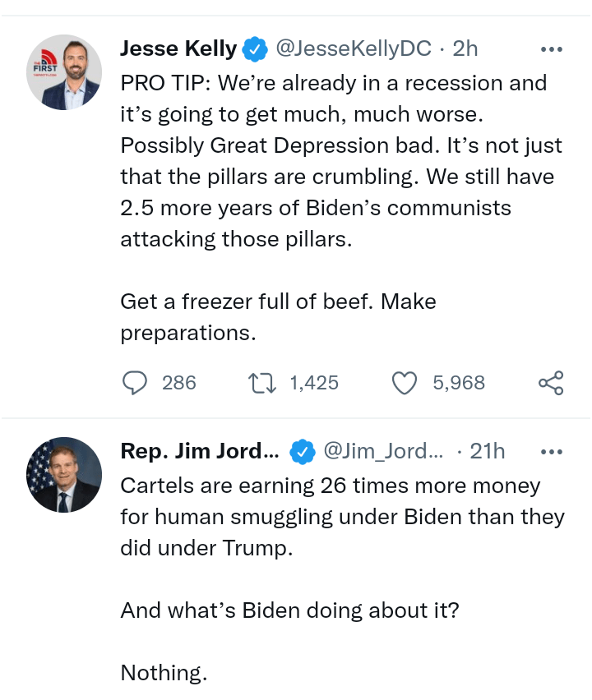The image size is (592, 700).
Task: Open the tweet text starting with PRO TIP
Action: coord(342,208)
